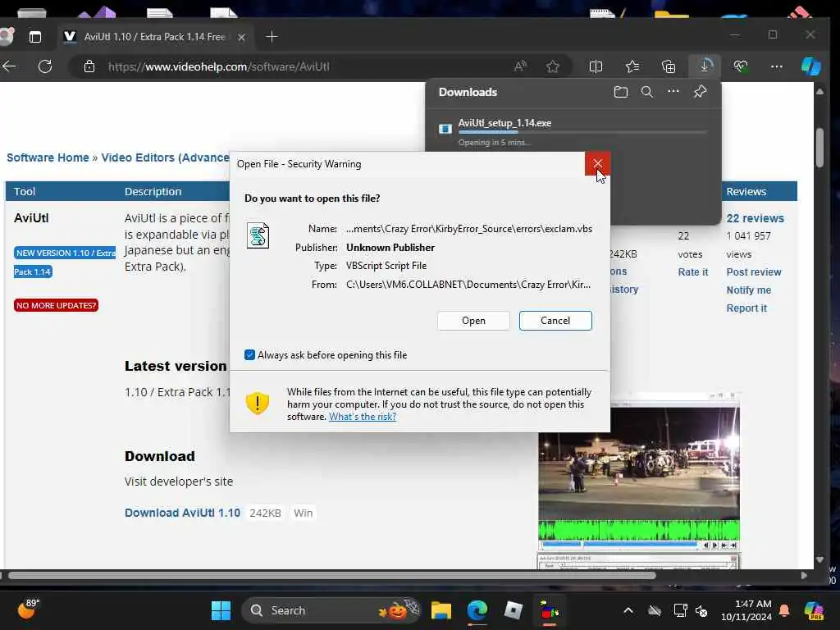Click the scrollbar up arrow
Screen dimensions: 840x630
click(819, 92)
